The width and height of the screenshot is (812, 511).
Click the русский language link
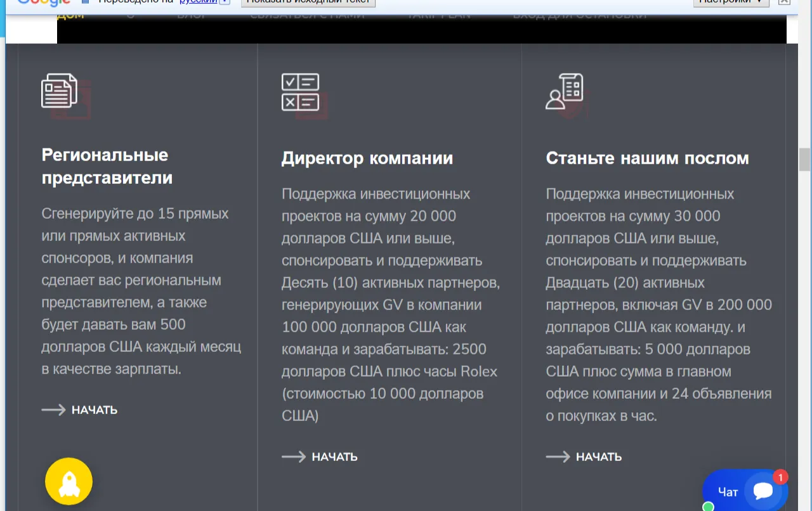pyautogui.click(x=198, y=2)
